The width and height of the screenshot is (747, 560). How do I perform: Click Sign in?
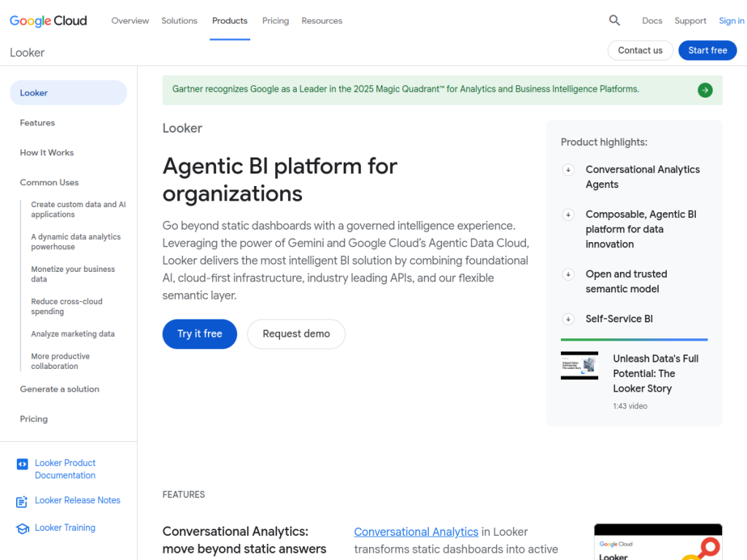pyautogui.click(x=731, y=21)
